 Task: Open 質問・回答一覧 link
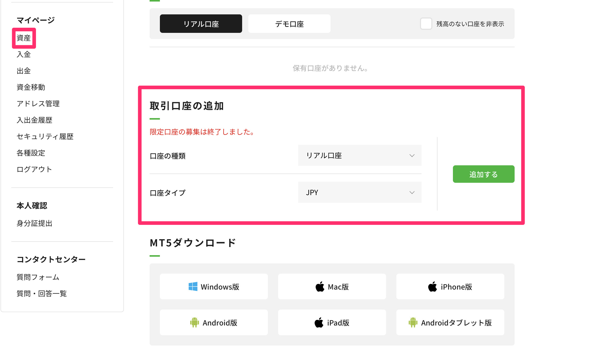[42, 294]
